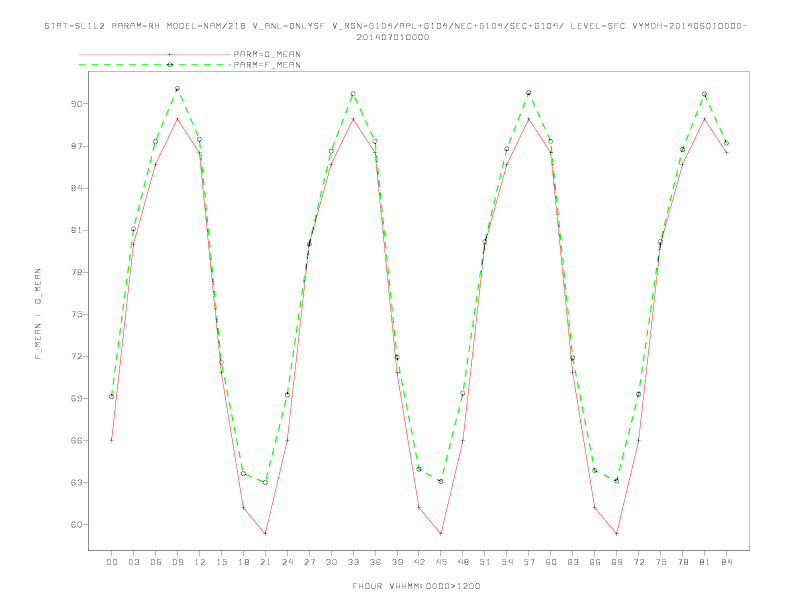The height and width of the screenshot is (612, 792).
Task: Click the x-axis tick label 03
Action: tap(133, 562)
